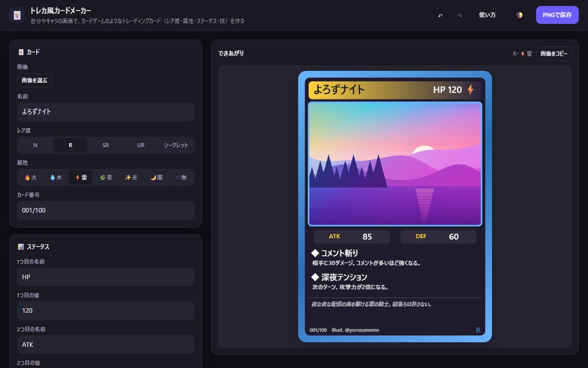Select the 草 grass attribute
588x368 pixels.
(106, 178)
